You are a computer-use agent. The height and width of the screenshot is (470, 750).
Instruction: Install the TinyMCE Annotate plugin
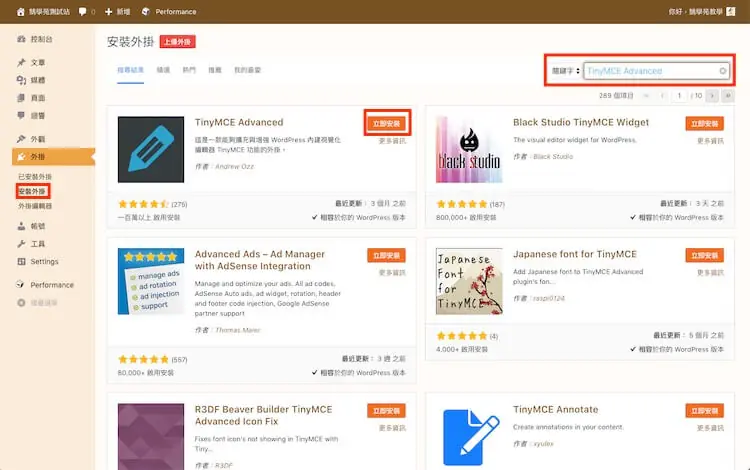(705, 411)
